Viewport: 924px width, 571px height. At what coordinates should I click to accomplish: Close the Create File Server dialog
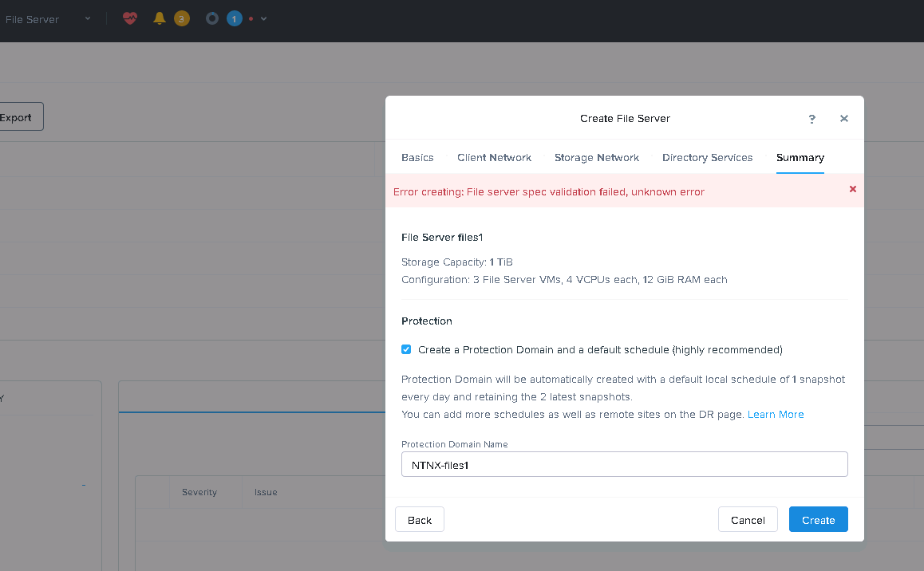point(844,118)
